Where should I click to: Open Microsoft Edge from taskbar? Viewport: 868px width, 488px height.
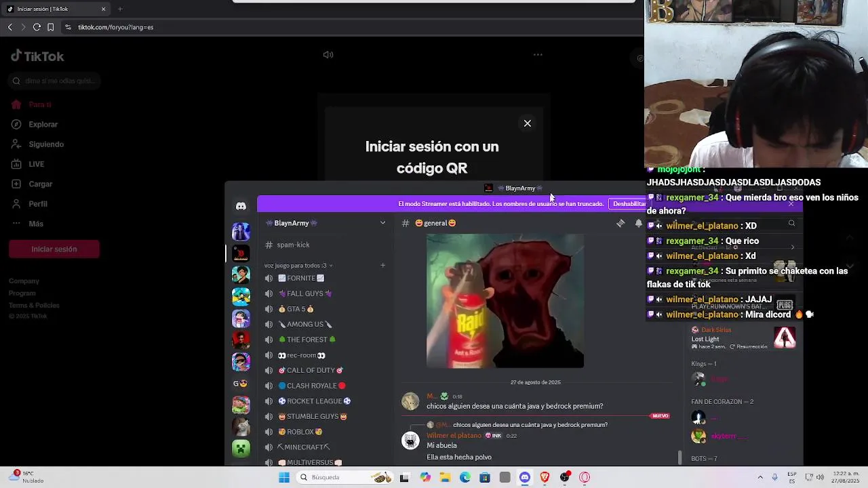465,477
